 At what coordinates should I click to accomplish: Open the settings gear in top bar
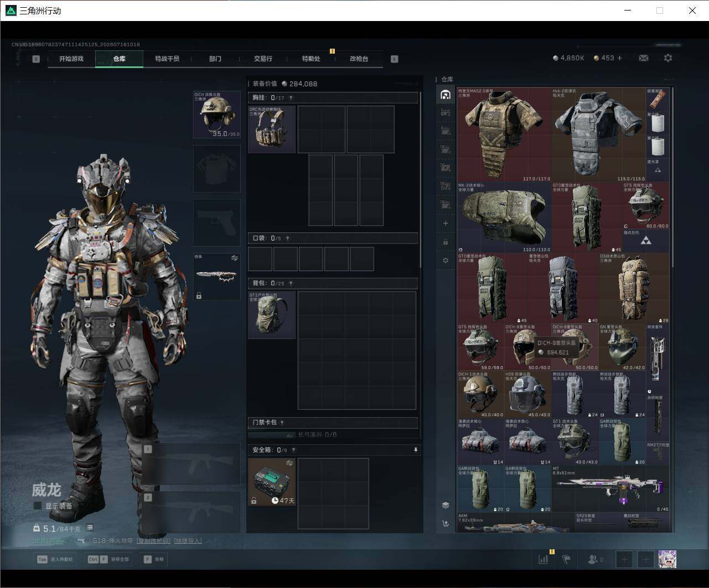(668, 58)
